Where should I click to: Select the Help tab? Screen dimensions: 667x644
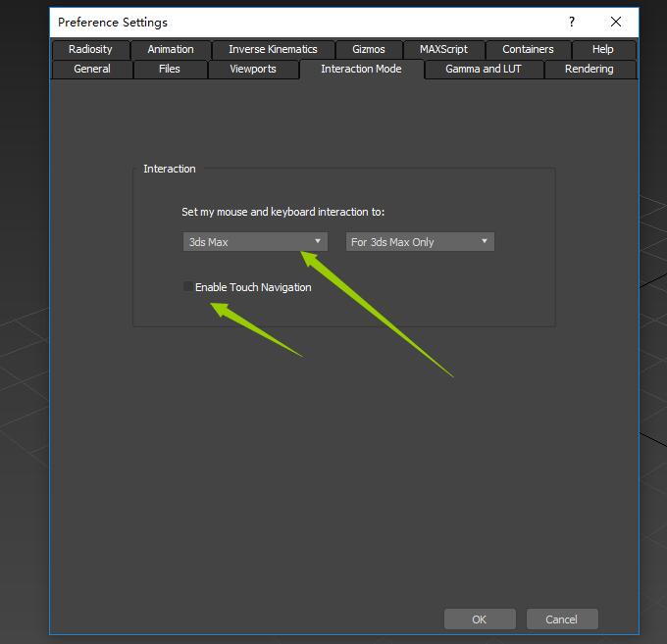point(603,49)
